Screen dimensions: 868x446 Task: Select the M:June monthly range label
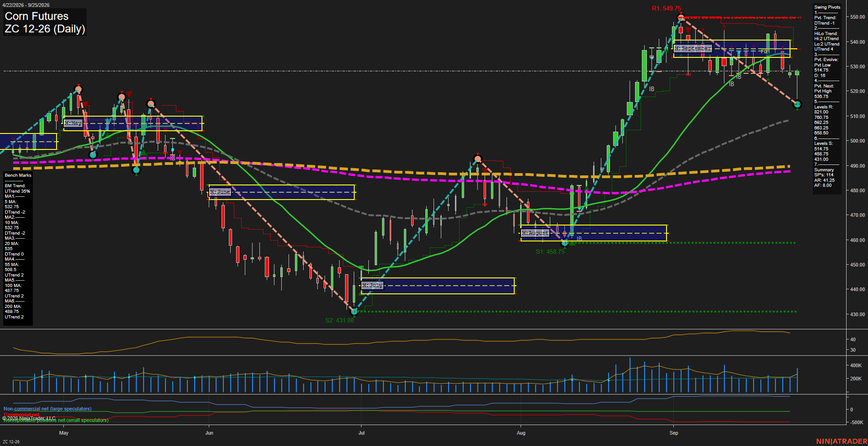[x=220, y=192]
